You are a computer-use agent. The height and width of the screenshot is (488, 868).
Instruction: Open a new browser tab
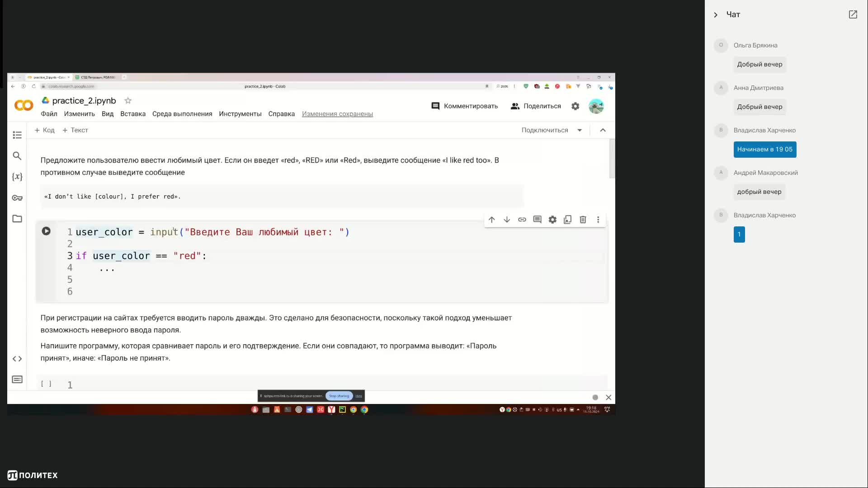coord(124,77)
